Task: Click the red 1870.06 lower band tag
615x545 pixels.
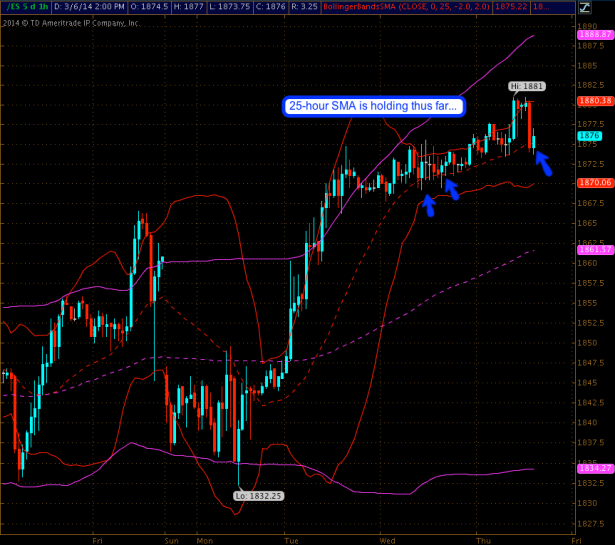Action: pos(594,183)
